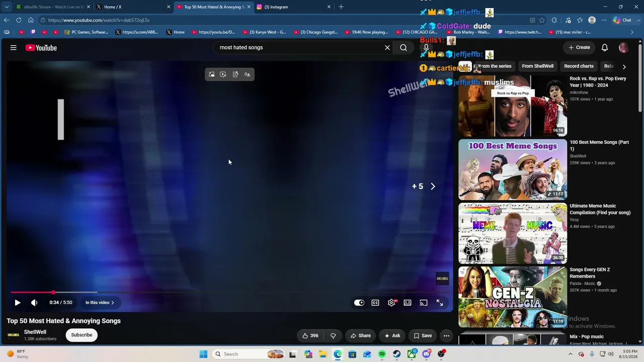Show hidden system tray icons
The image size is (644, 362).
570,354
